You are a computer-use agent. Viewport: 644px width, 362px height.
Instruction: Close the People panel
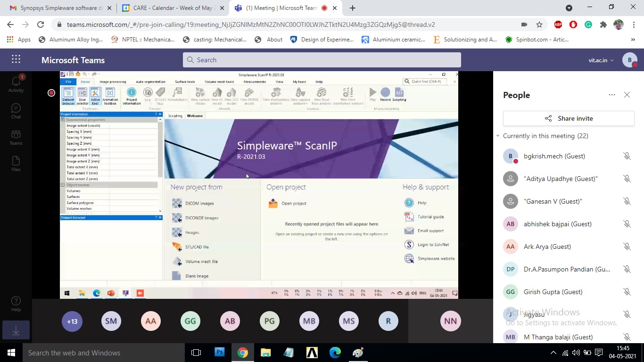[x=627, y=95]
